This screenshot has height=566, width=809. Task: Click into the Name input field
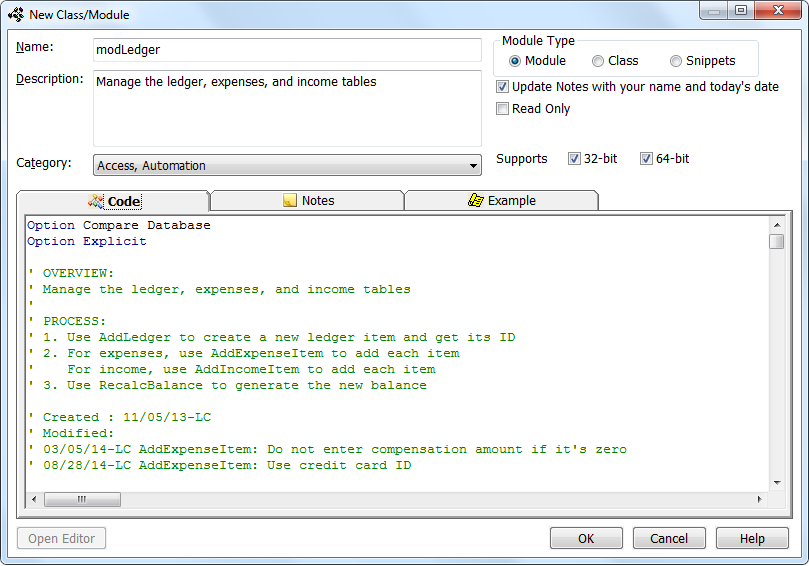[287, 50]
